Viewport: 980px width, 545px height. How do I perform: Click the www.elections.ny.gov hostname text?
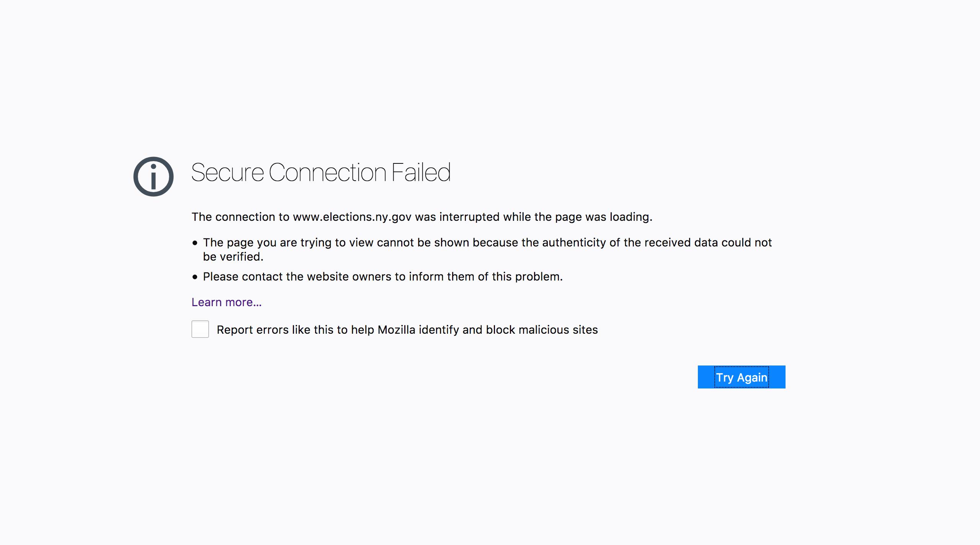352,217
